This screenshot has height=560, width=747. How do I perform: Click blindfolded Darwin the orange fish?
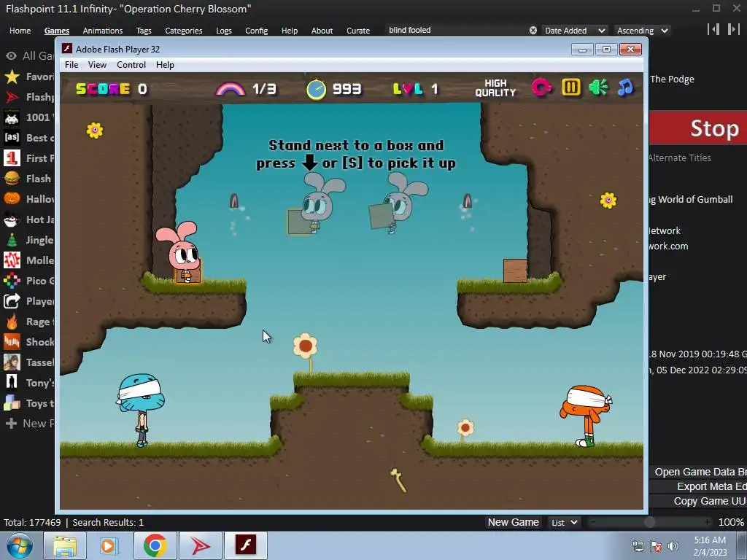pyautogui.click(x=586, y=415)
